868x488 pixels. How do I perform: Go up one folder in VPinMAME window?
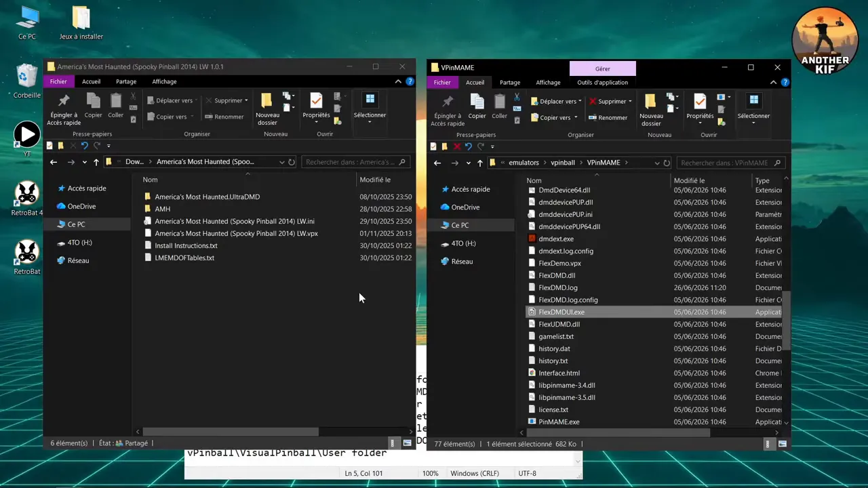480,163
